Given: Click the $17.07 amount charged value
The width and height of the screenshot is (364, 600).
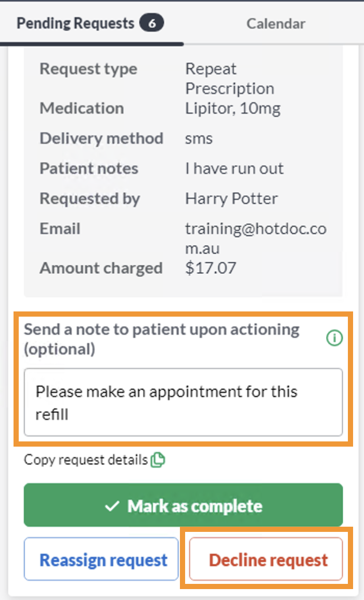Looking at the screenshot, I should click(x=211, y=268).
